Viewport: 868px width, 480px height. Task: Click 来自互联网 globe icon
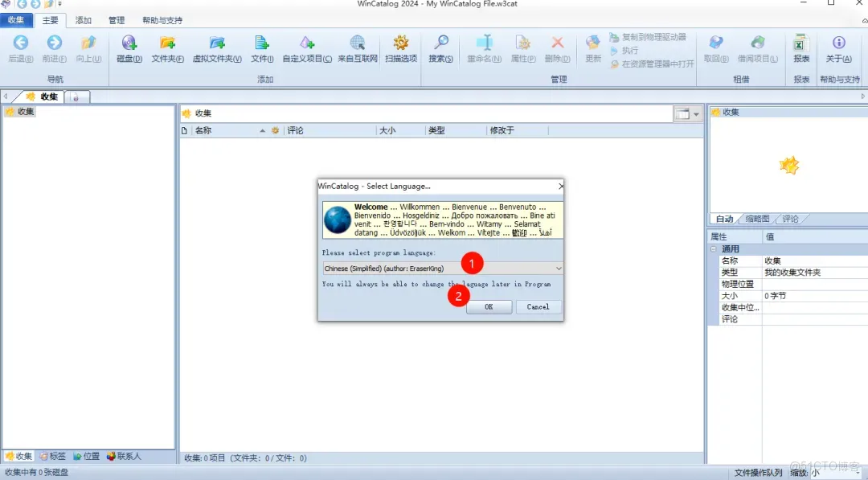point(358,43)
